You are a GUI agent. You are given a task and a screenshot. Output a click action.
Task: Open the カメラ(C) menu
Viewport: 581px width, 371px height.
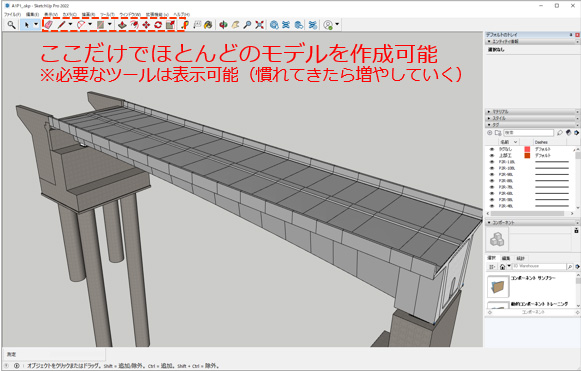click(70, 14)
